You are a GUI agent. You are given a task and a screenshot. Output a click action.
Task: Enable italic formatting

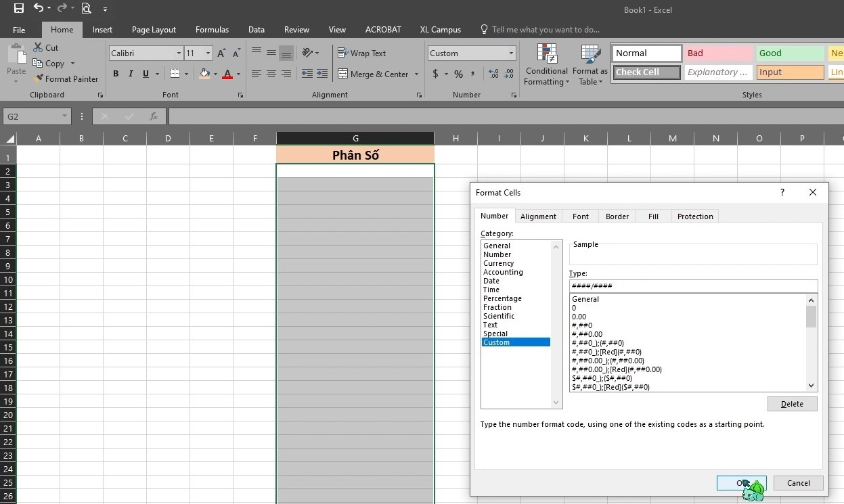coord(130,74)
